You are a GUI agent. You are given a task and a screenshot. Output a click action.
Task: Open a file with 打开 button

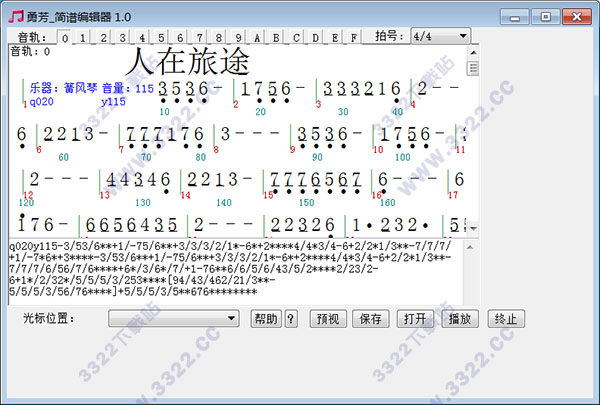click(415, 319)
